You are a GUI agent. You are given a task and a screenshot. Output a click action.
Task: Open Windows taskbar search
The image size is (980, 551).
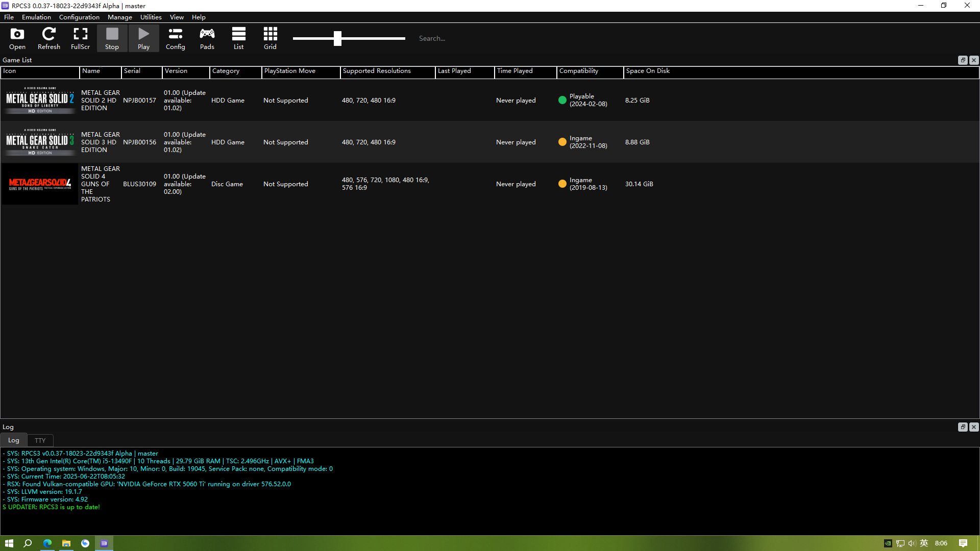coord(28,543)
